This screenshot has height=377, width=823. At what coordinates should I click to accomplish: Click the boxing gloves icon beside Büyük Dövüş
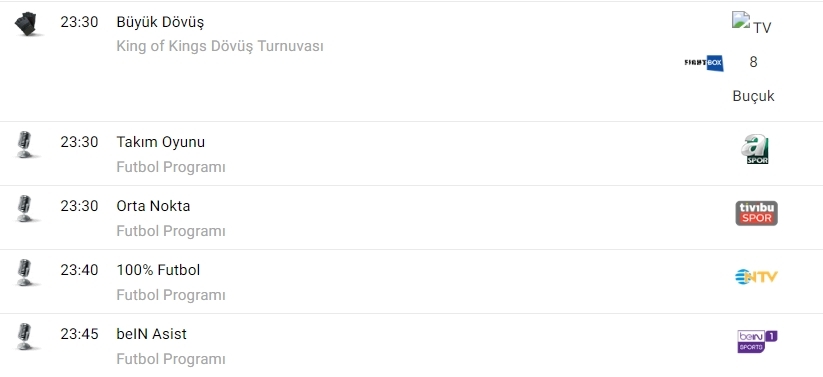point(26,24)
